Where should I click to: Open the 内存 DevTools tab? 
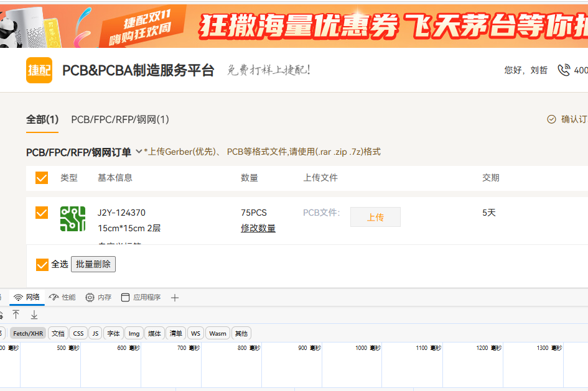click(x=98, y=297)
